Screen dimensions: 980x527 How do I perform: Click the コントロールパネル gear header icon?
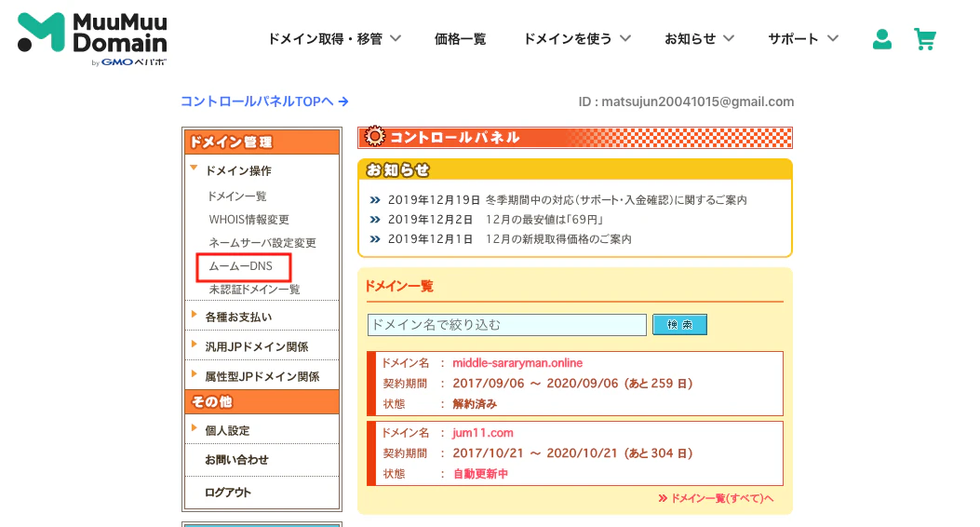click(375, 137)
